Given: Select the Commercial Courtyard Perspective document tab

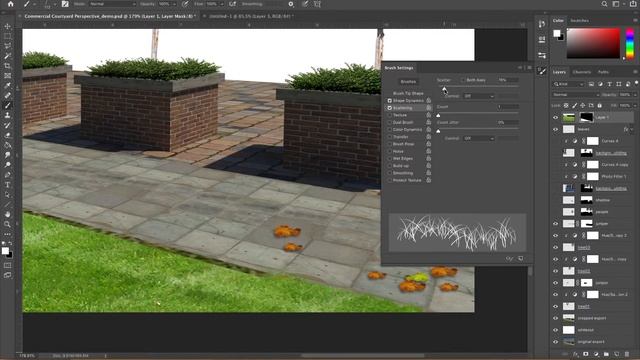Looking at the screenshot, I should (110, 16).
